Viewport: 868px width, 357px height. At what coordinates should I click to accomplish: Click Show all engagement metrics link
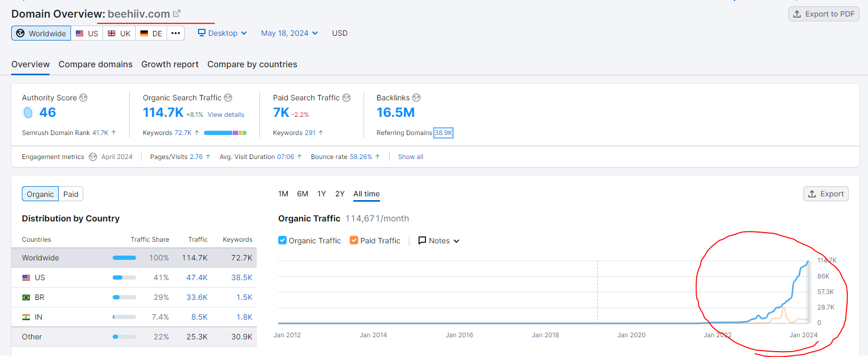pos(411,157)
